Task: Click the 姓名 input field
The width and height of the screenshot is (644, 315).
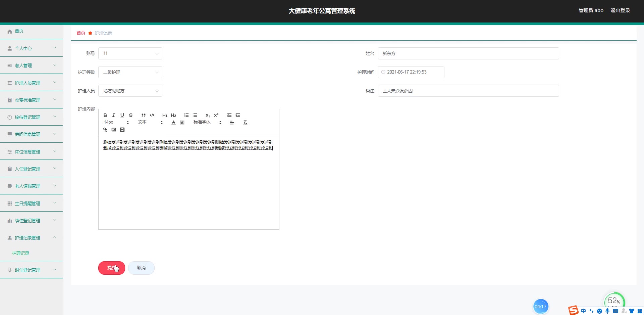Action: click(468, 53)
